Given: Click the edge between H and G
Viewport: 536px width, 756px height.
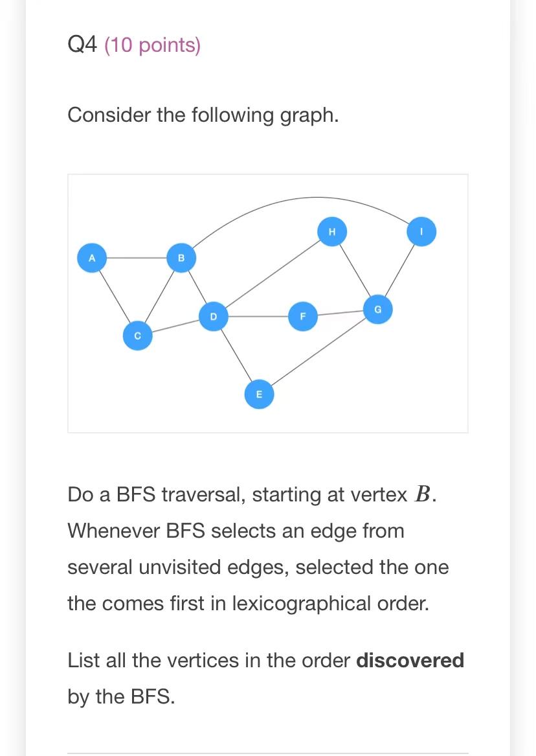Looking at the screenshot, I should click(x=355, y=271).
